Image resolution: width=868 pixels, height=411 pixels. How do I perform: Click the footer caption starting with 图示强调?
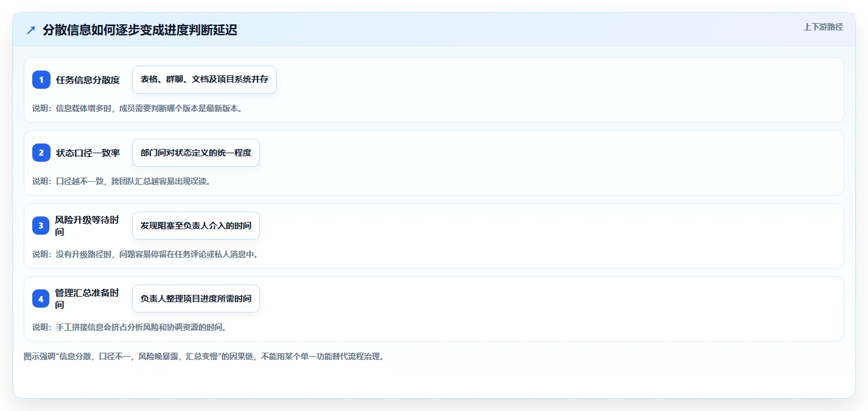[204, 356]
